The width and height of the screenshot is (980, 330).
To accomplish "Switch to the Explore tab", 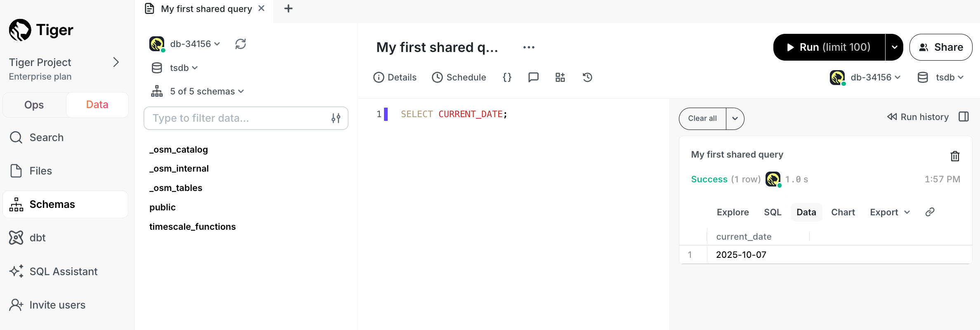I will [x=733, y=212].
